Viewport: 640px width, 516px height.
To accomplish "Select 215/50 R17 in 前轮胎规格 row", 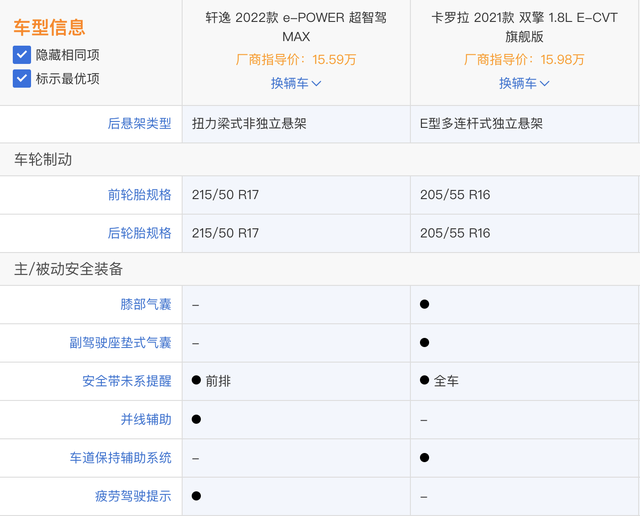I will coord(225,195).
